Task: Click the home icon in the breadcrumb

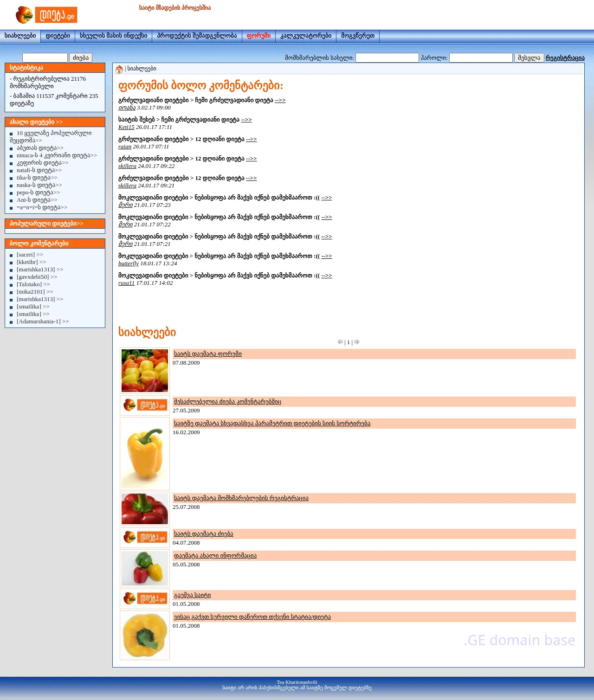Action: 119,69
